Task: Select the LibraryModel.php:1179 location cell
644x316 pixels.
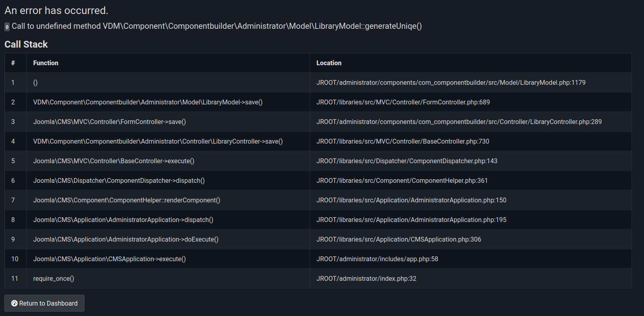Action: coord(471,82)
